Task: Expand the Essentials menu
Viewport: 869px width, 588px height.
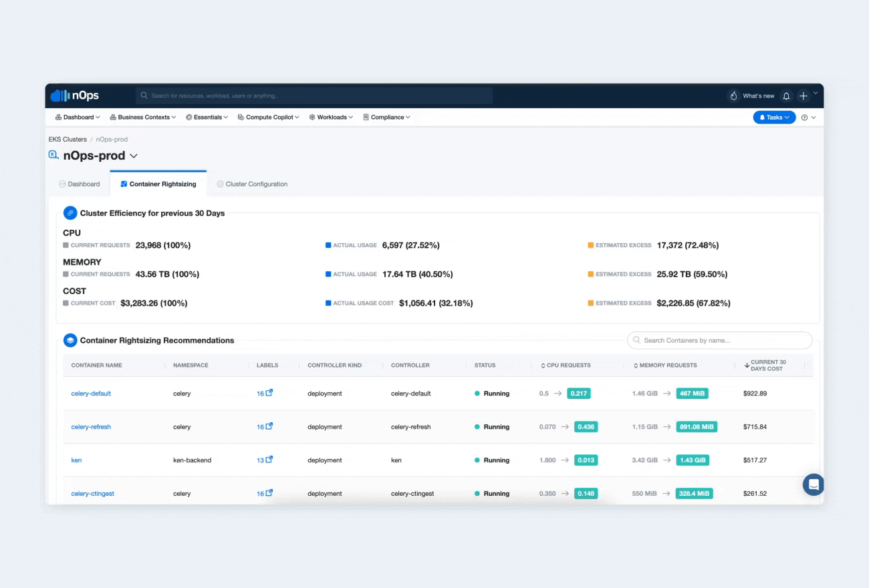Action: point(207,118)
